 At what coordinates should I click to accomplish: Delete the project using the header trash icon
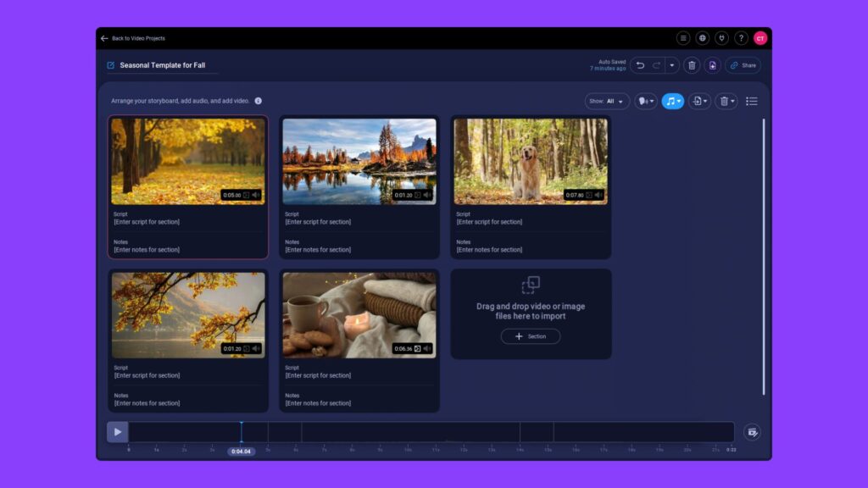(x=692, y=65)
